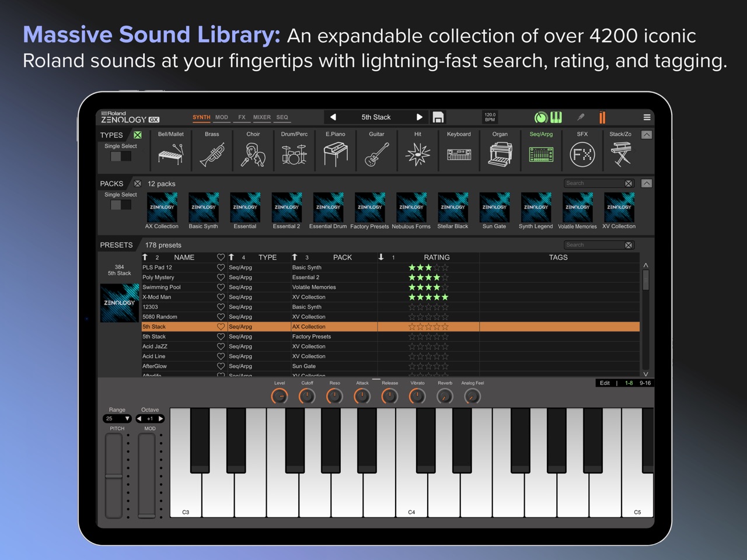Screen dimensions: 747x560
Task: Switch to the MIXER tab
Action: pyautogui.click(x=261, y=117)
